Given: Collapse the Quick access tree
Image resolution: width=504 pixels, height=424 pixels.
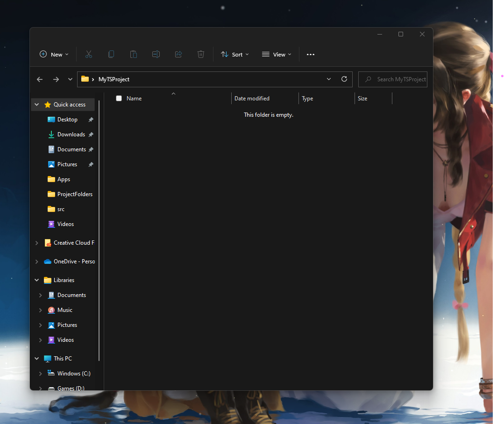Looking at the screenshot, I should tap(37, 105).
